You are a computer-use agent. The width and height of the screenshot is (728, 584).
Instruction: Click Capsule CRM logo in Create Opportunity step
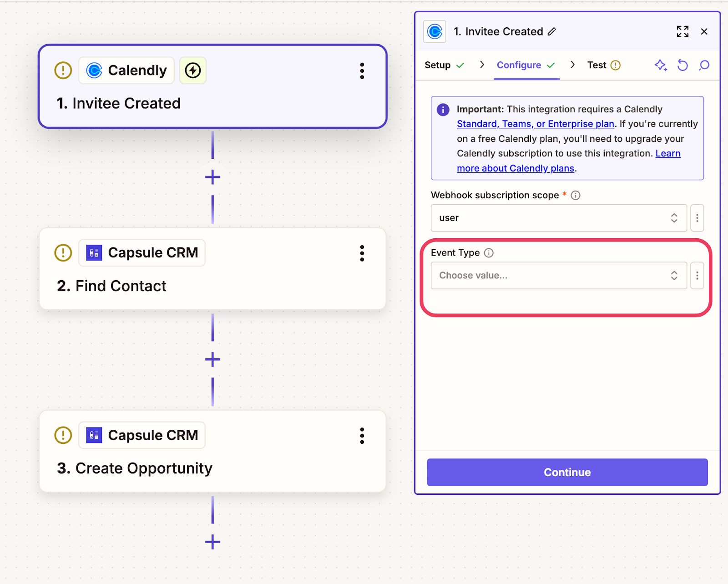94,435
